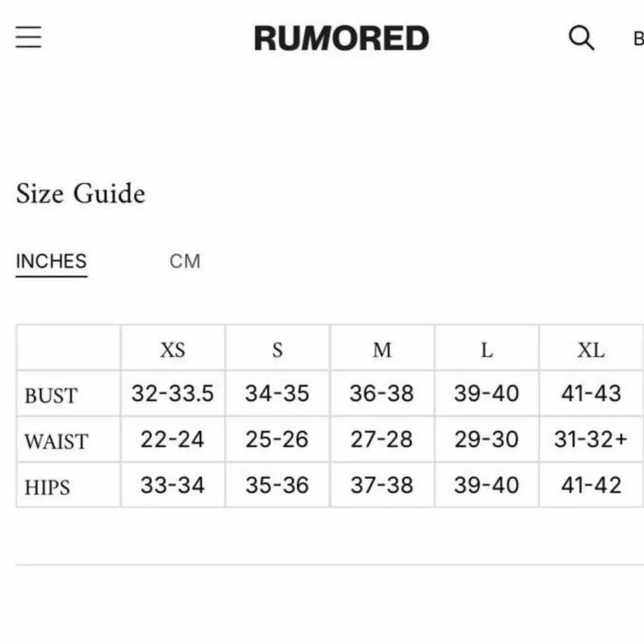This screenshot has height=644, width=644.
Task: Click the HIPS row label
Action: 47,487
